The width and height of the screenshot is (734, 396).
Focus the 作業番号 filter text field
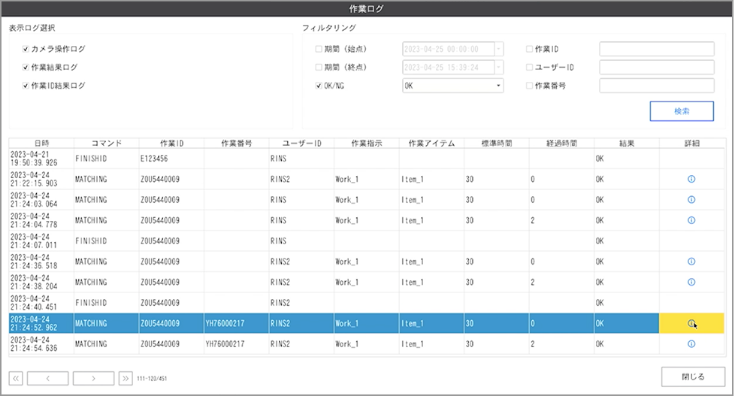point(657,86)
